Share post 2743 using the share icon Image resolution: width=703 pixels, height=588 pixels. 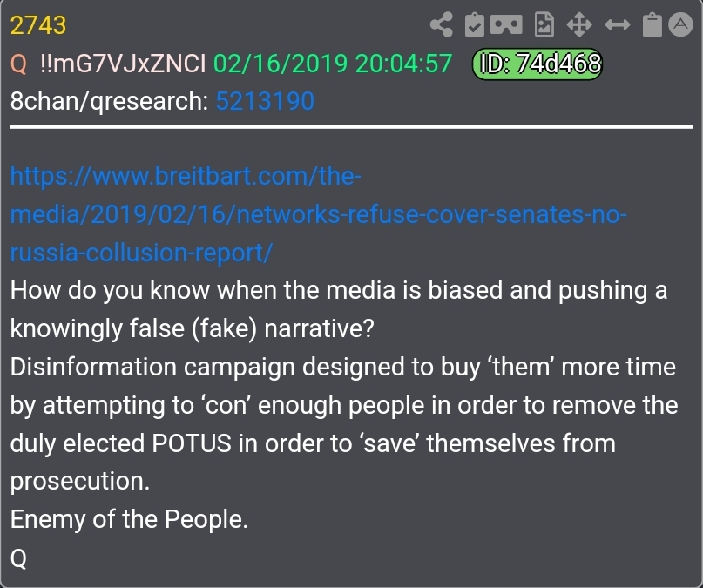click(441, 24)
